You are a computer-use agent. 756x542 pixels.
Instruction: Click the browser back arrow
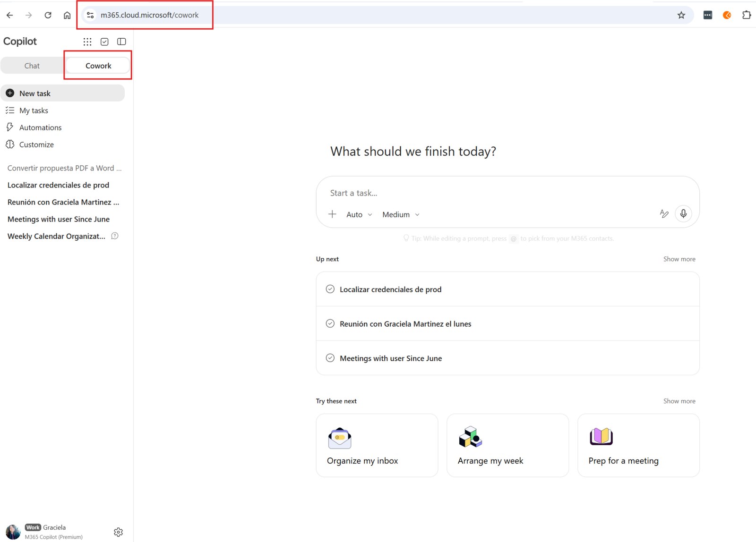10,15
